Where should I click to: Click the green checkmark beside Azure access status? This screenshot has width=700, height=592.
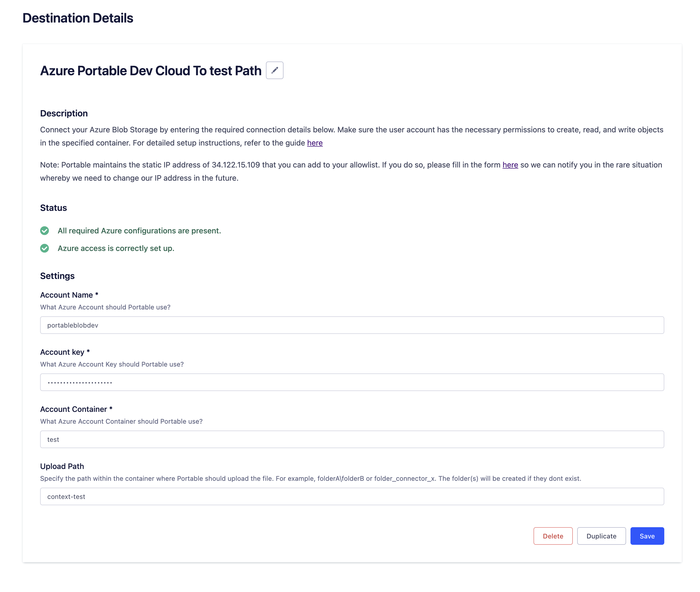45,248
